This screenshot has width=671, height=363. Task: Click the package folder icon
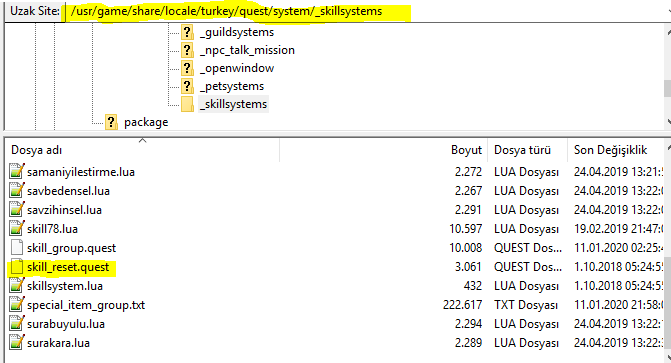pos(111,122)
